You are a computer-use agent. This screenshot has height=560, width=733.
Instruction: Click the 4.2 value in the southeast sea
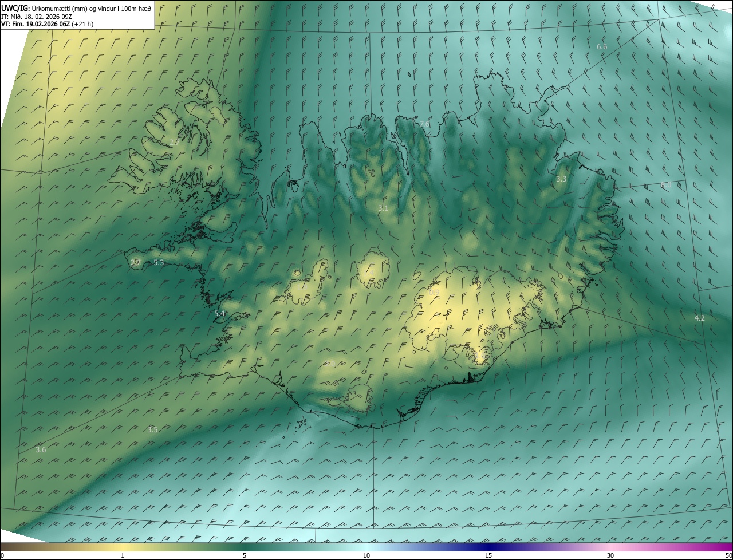coord(699,318)
